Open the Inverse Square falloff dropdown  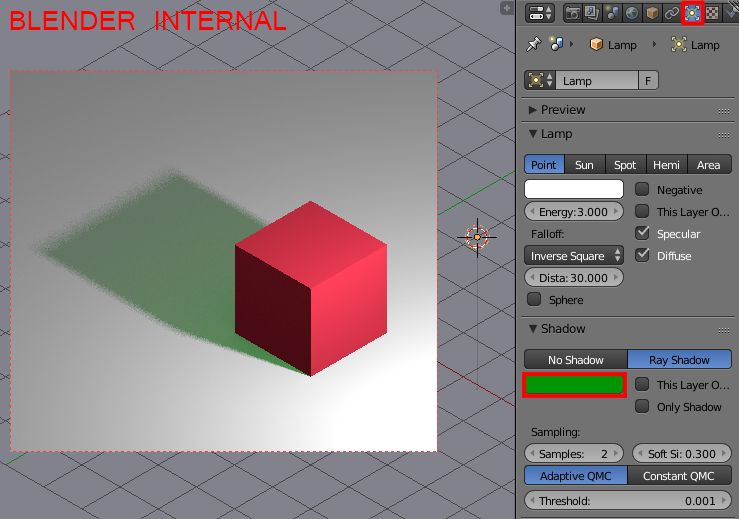[574, 255]
